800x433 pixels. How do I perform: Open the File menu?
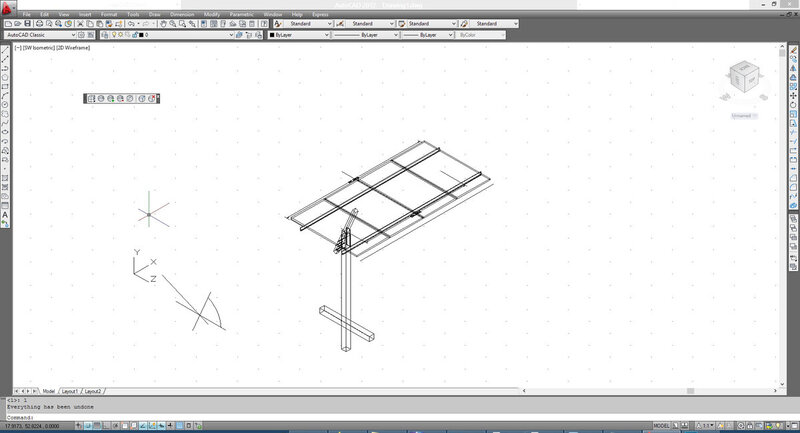pos(27,14)
